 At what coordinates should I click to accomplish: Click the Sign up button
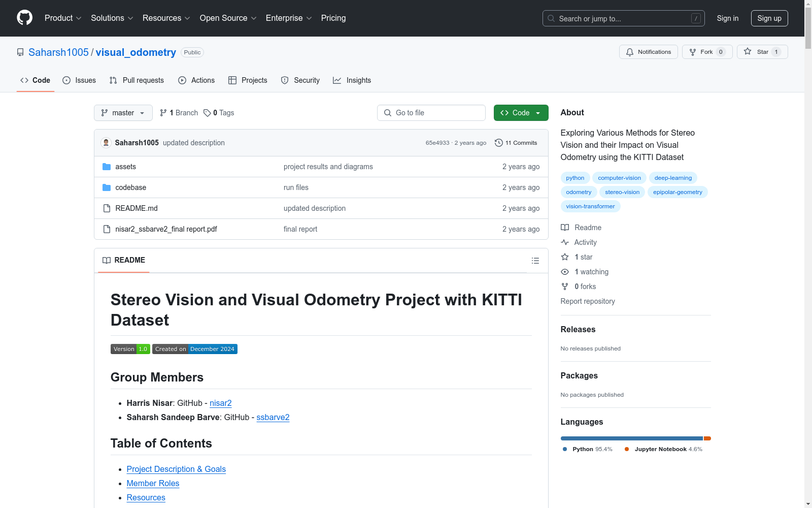click(x=769, y=18)
